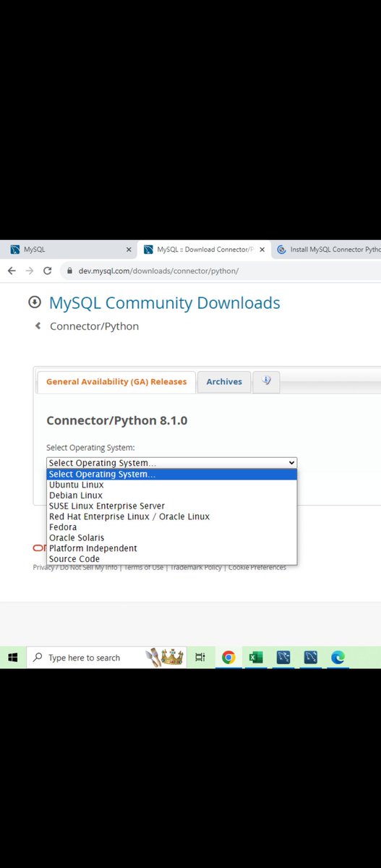Reload the current page
The width and height of the screenshot is (381, 868).
point(48,271)
